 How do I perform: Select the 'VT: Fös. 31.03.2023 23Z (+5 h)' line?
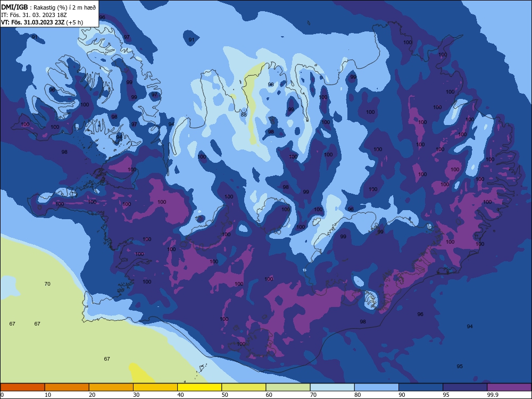click(42, 22)
